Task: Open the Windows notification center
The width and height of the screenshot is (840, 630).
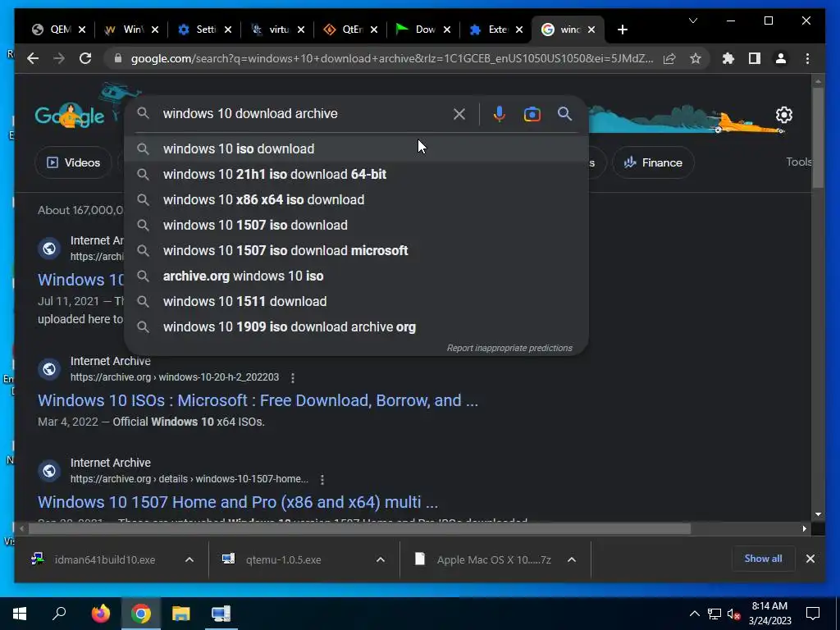Action: (813, 614)
